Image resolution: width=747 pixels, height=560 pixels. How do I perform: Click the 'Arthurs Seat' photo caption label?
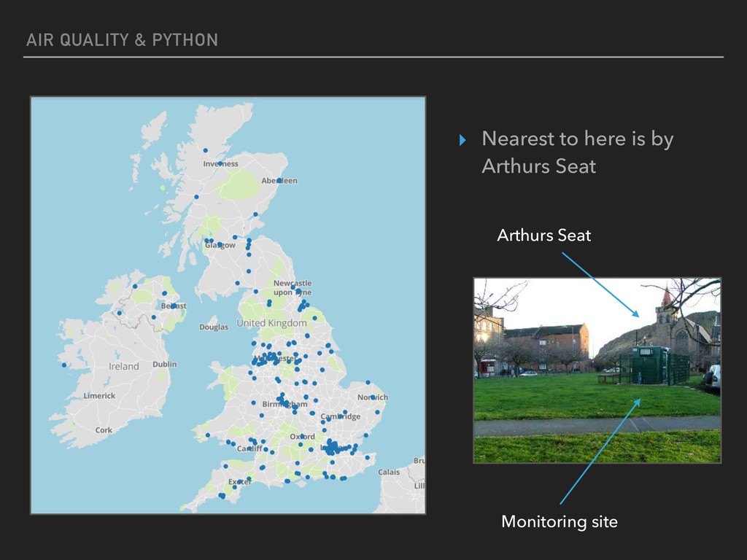coord(543,236)
